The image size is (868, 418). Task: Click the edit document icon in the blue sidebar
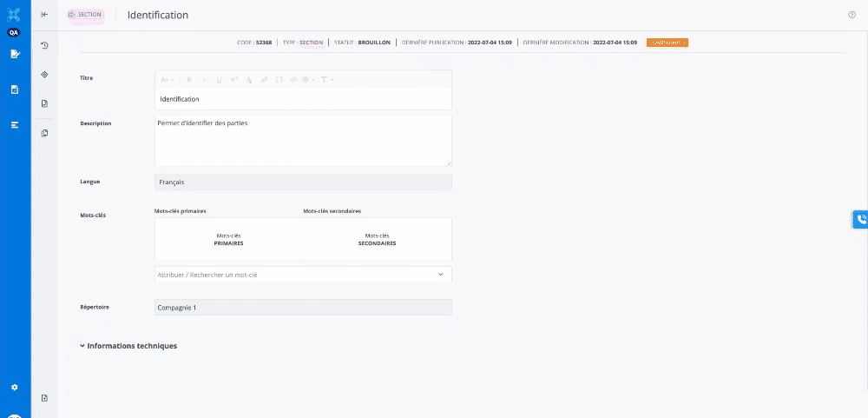[x=14, y=54]
